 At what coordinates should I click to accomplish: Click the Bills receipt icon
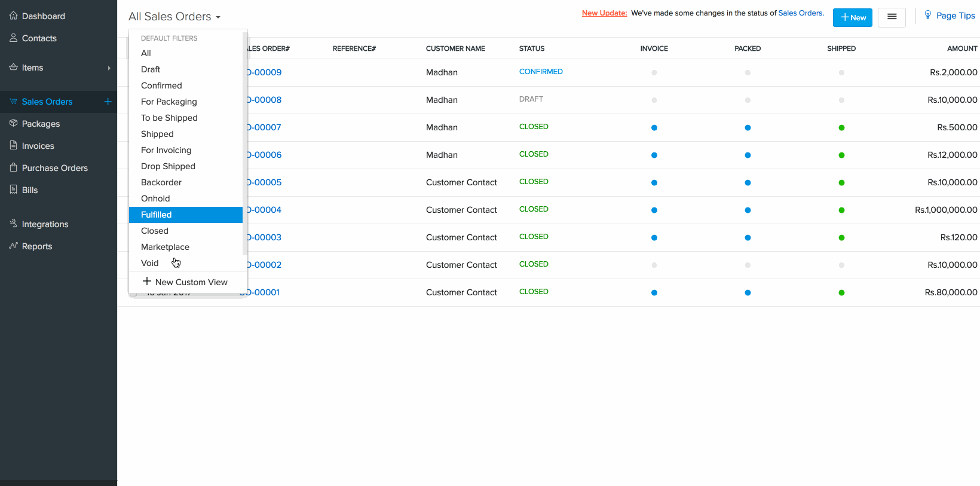13,189
